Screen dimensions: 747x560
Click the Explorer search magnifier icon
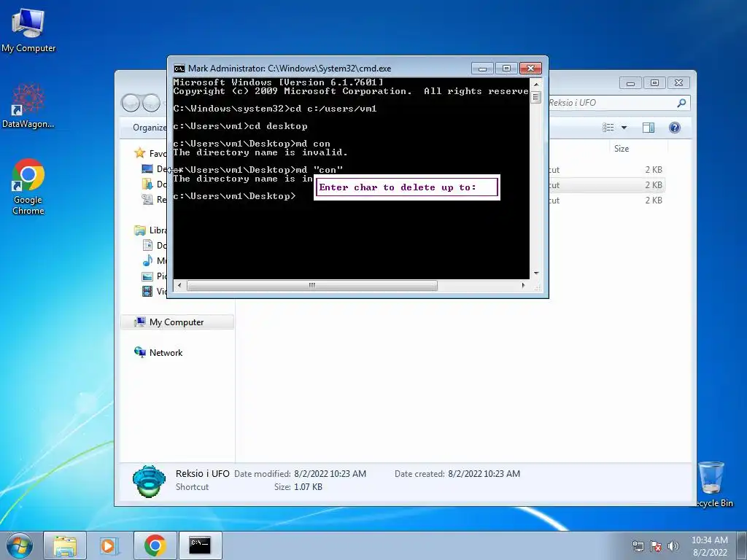pos(682,103)
